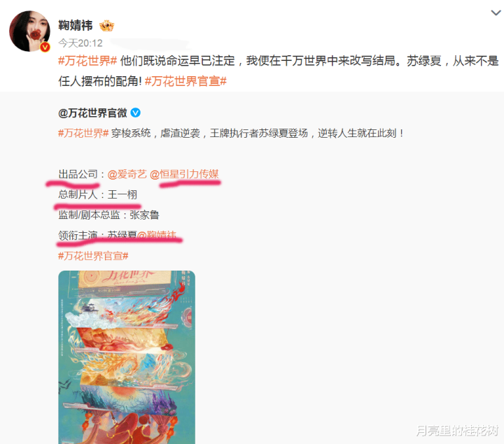Open #万花世界官宣# hashtag in the main post
Viewport: 504px width, 444px height.
[185, 81]
